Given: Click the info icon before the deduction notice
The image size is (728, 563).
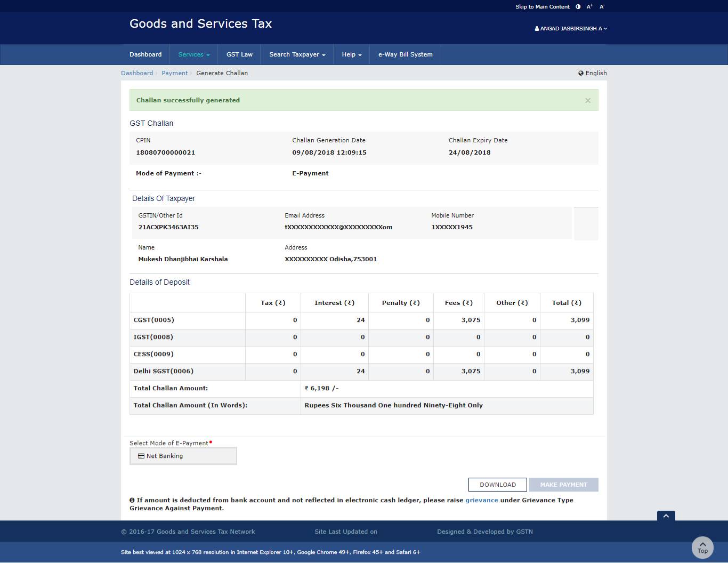Looking at the screenshot, I should click(x=133, y=500).
